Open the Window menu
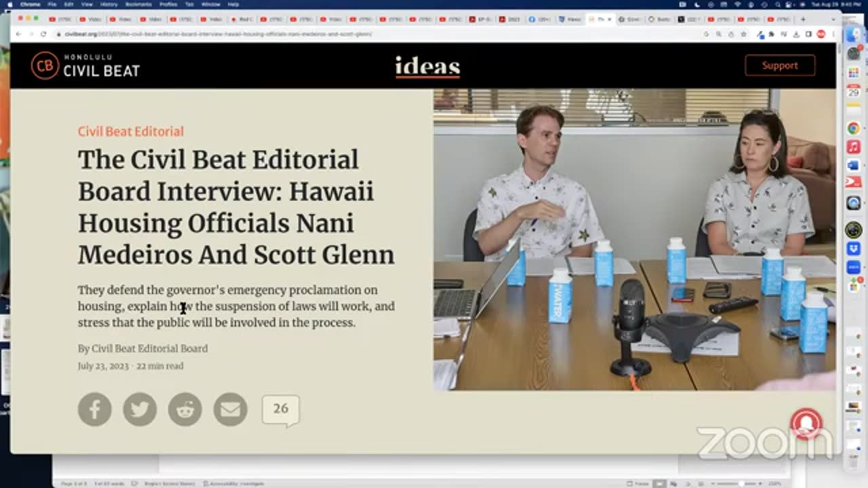 click(x=211, y=4)
